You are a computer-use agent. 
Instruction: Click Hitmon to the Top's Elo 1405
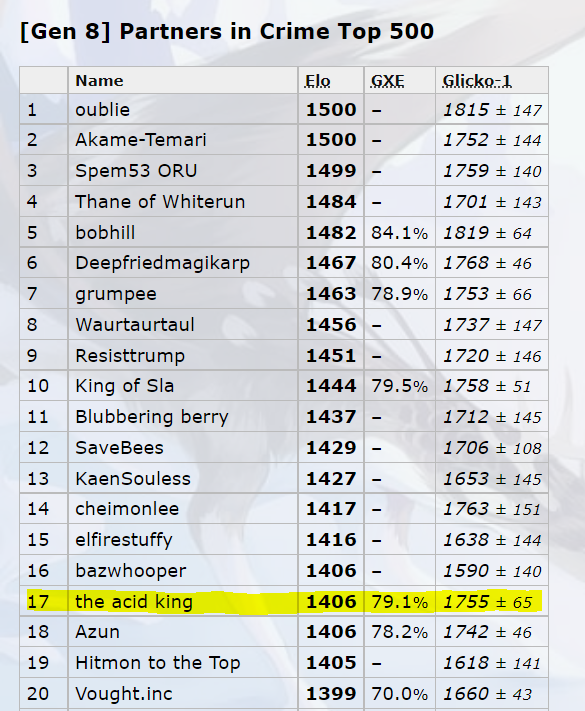[x=331, y=663]
